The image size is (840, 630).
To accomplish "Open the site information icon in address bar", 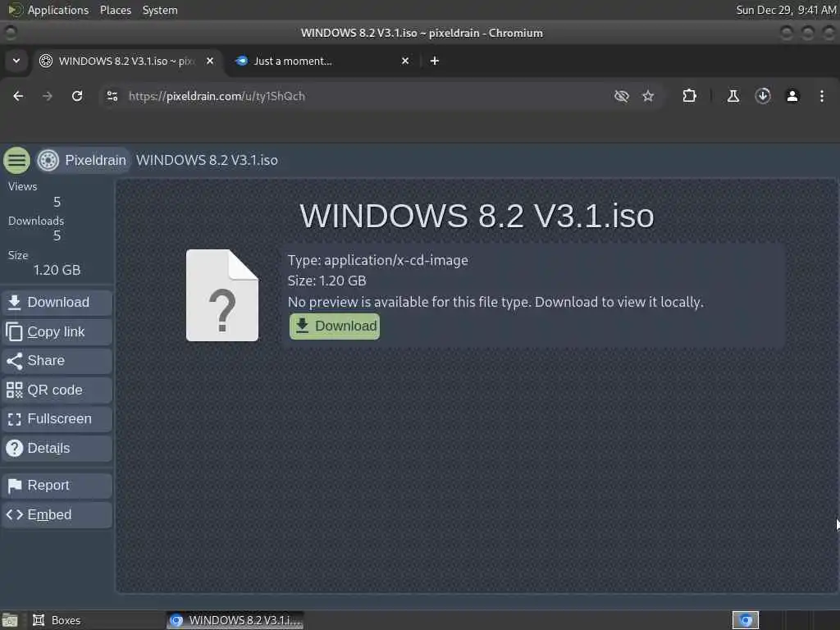I will pos(112,96).
